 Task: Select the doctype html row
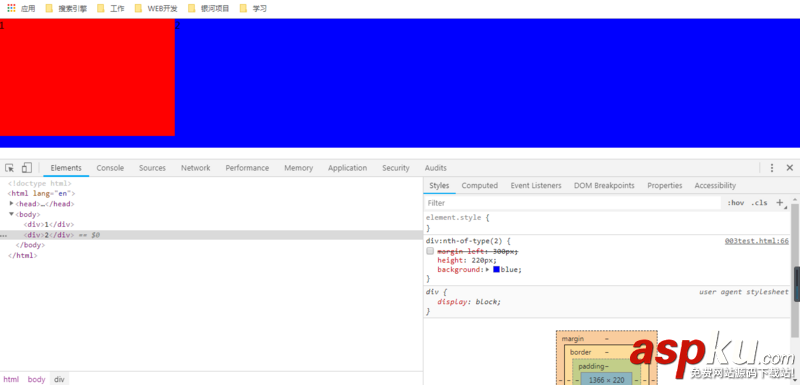click(40, 183)
